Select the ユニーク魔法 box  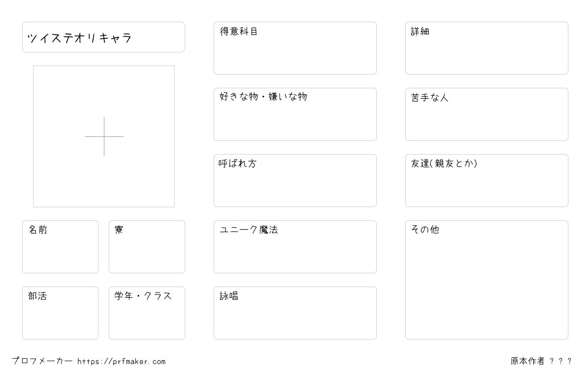pos(295,247)
